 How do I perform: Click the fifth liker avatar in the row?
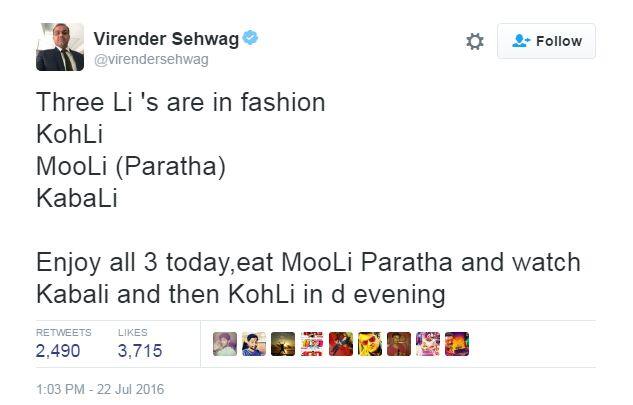(341, 345)
